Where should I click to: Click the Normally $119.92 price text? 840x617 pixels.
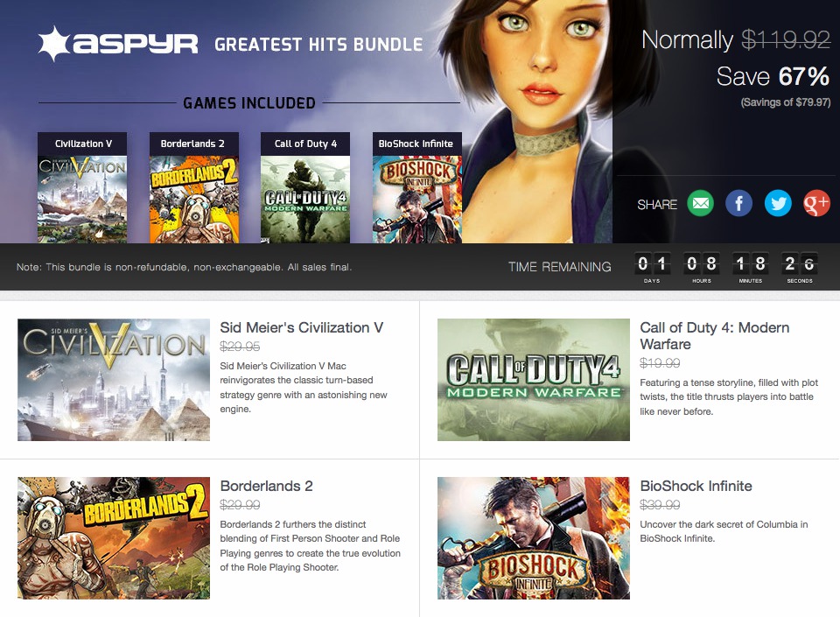pos(736,39)
